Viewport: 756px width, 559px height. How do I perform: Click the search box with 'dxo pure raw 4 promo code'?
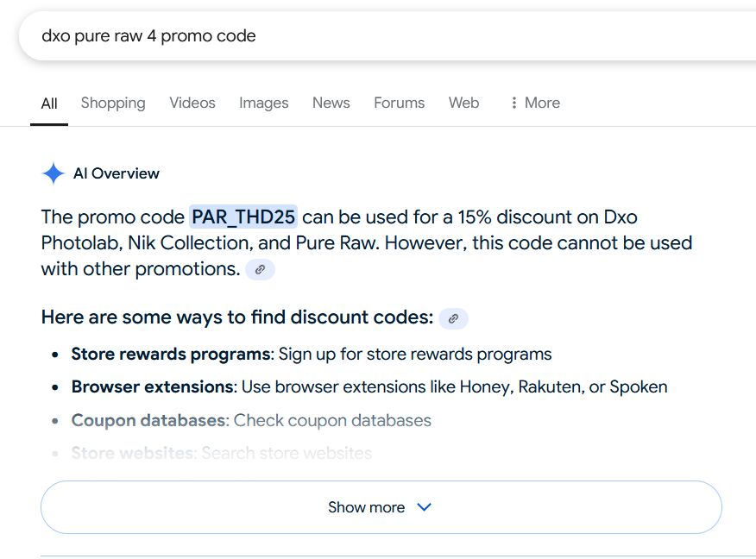click(x=345, y=36)
